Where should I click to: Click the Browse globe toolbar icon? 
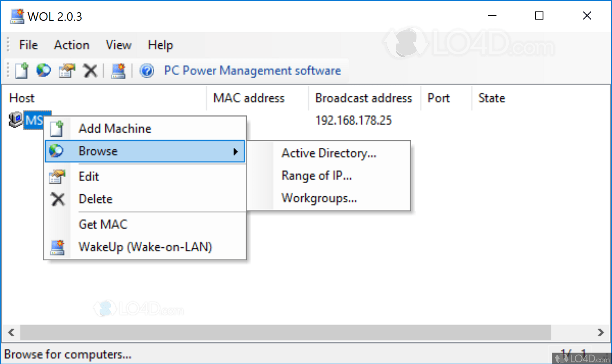(x=44, y=71)
